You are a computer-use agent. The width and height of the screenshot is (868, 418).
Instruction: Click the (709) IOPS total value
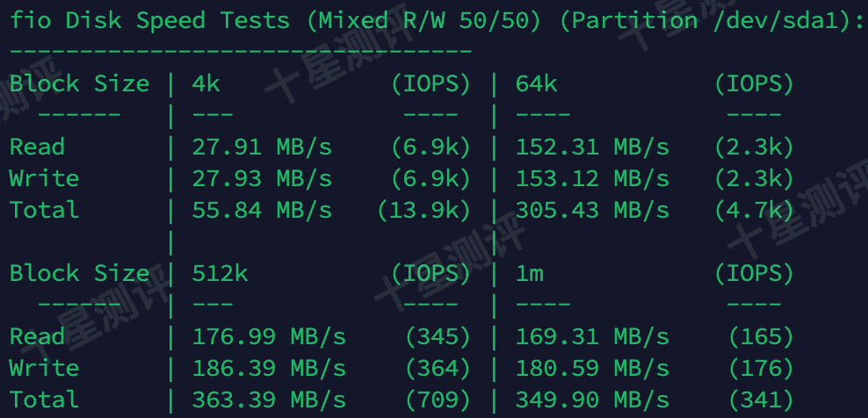click(438, 400)
